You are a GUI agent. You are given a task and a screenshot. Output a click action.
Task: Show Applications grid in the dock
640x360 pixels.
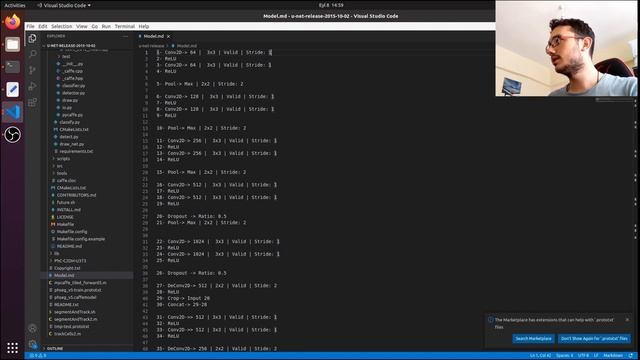point(12,348)
